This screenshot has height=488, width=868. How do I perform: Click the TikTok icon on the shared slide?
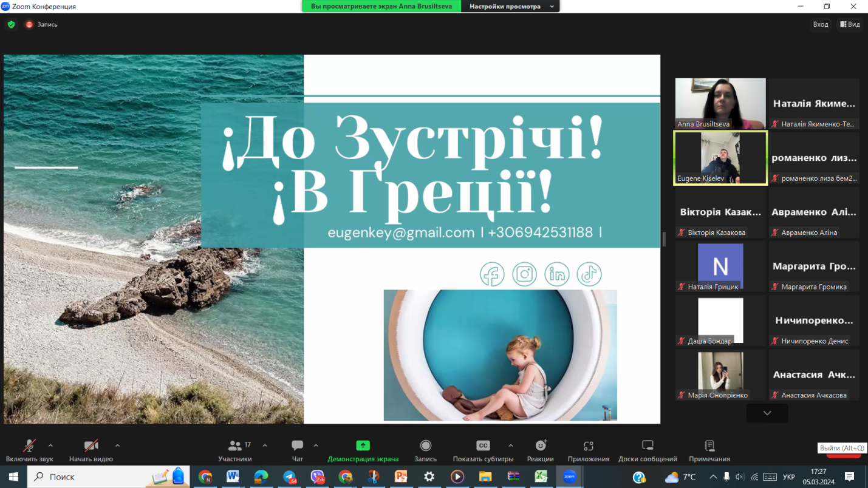[589, 274]
